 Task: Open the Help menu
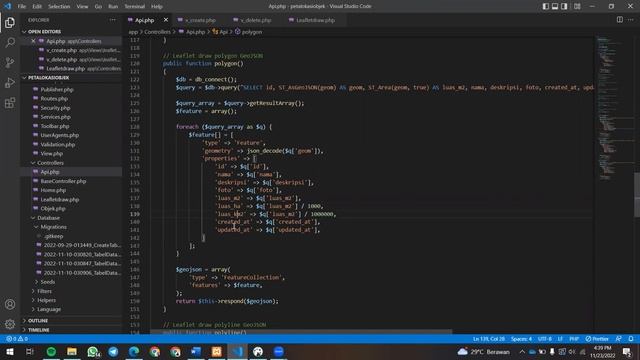(x=156, y=7)
